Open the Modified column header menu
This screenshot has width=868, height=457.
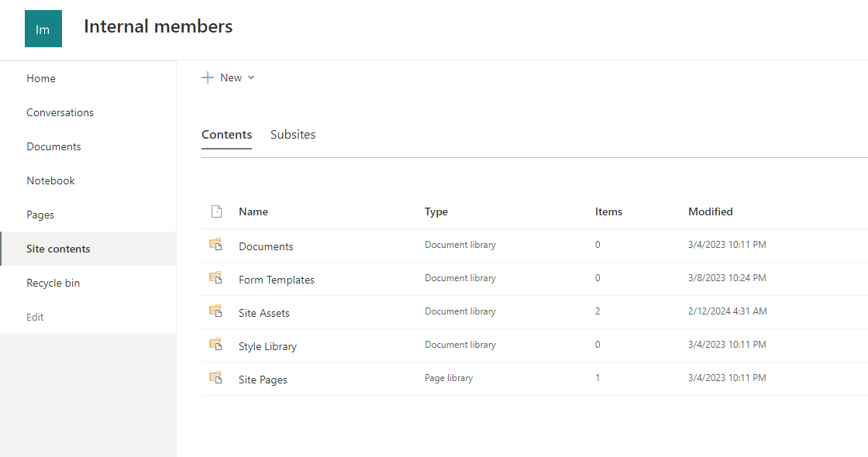click(711, 211)
